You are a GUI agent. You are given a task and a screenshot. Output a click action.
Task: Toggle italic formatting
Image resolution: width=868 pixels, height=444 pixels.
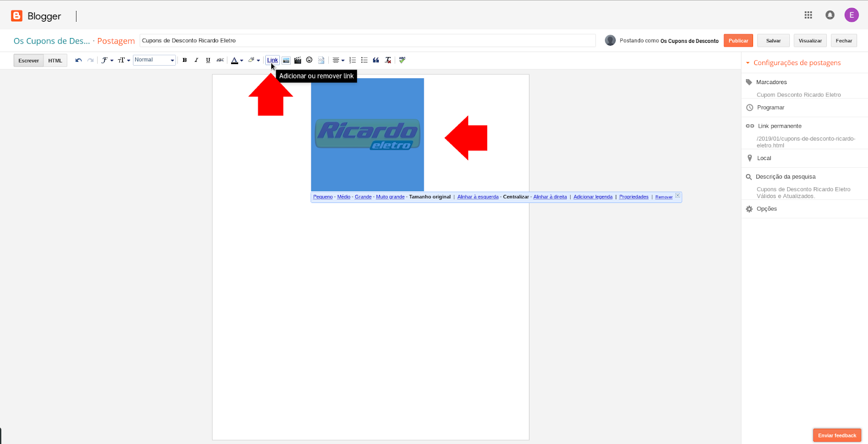point(196,60)
